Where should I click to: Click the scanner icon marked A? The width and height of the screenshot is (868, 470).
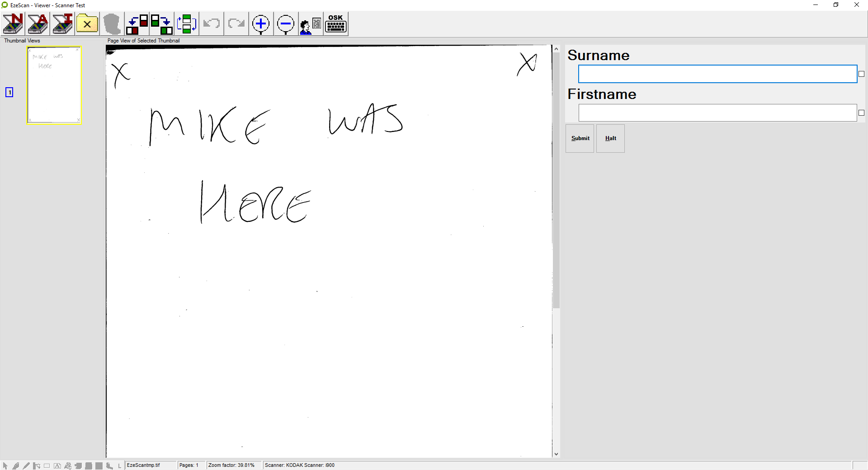[38, 24]
